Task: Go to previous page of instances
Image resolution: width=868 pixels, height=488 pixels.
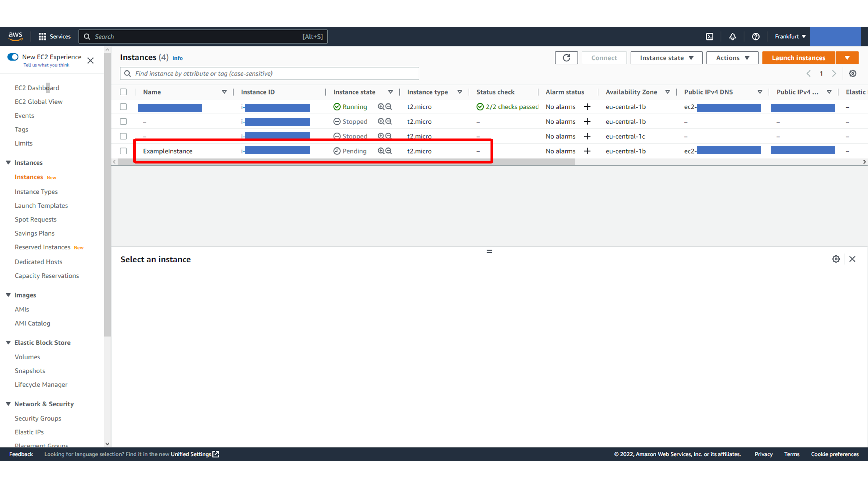Action: click(x=808, y=74)
